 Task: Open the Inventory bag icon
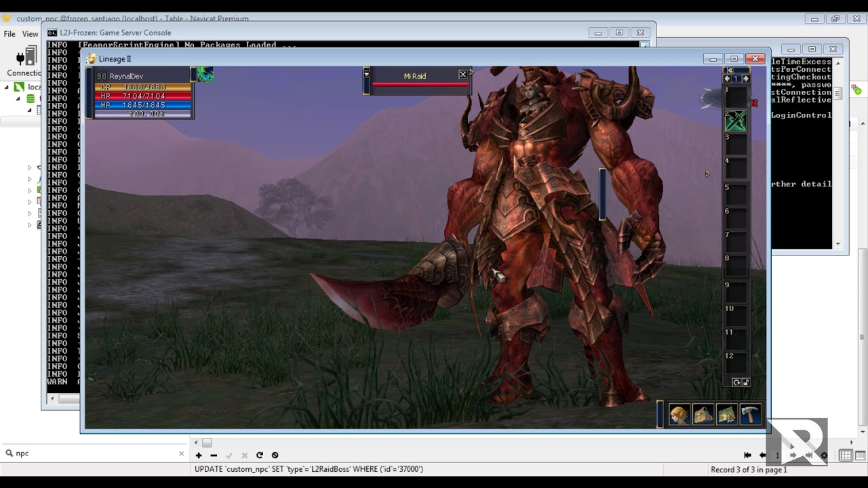[x=703, y=414]
